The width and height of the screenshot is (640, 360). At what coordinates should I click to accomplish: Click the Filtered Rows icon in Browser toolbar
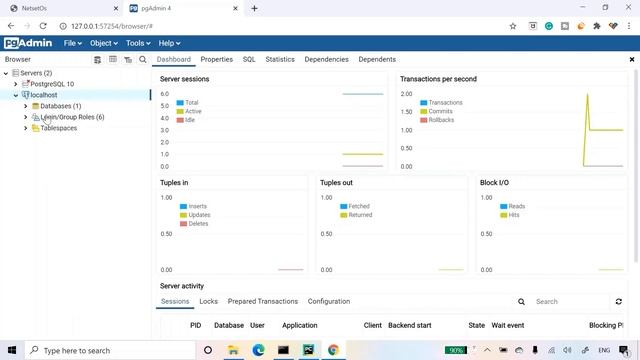click(128, 60)
